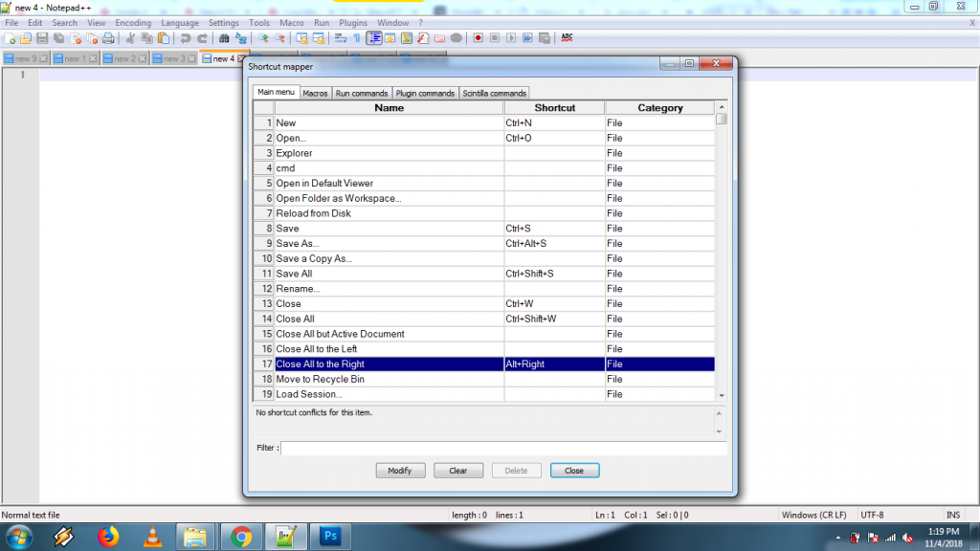Click the Modify button
Screen dimensions: 980x551
[400, 471]
